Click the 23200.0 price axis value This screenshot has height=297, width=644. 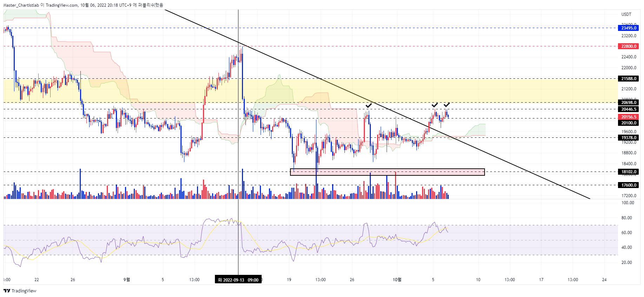629,36
